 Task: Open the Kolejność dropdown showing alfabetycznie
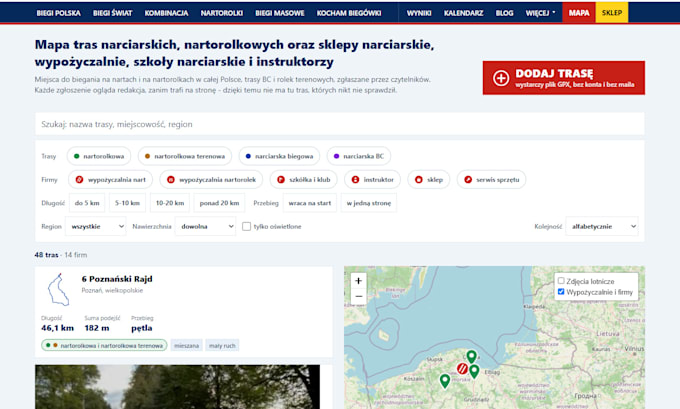602,226
